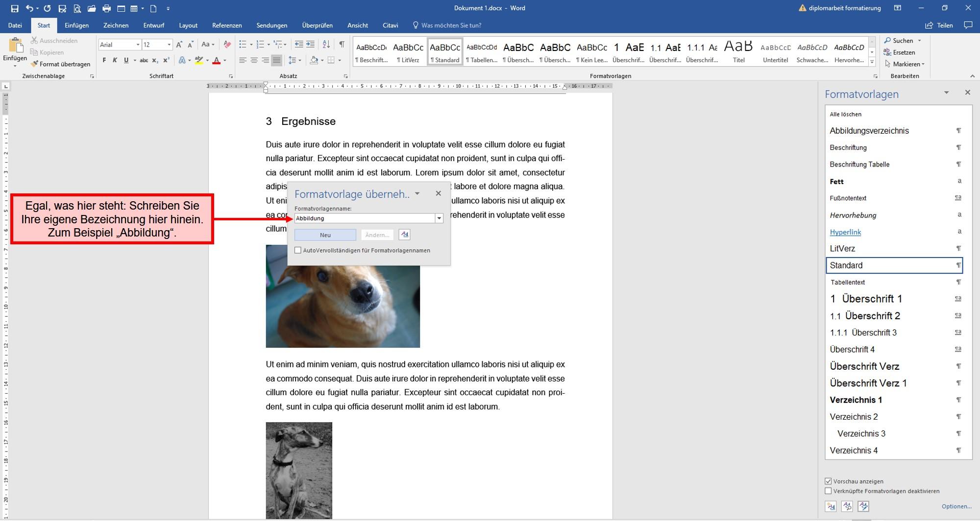The height and width of the screenshot is (521, 980).
Task: Click the Neu button in the dialog
Action: [x=325, y=235]
